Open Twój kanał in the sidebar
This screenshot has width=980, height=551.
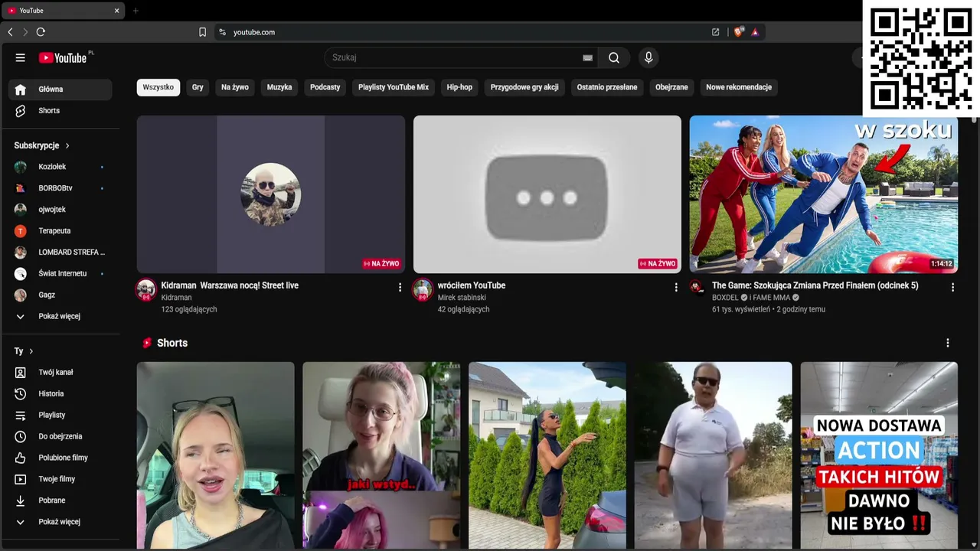(x=60, y=373)
